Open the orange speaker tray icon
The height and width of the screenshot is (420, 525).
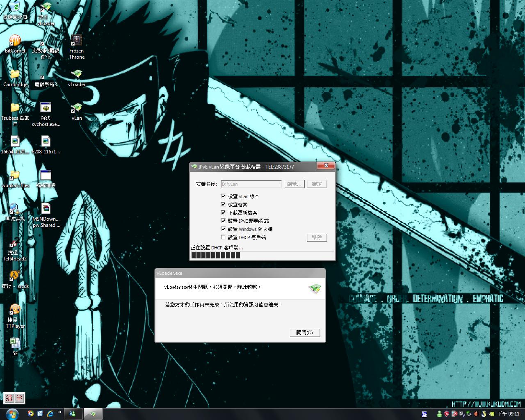(x=476, y=414)
